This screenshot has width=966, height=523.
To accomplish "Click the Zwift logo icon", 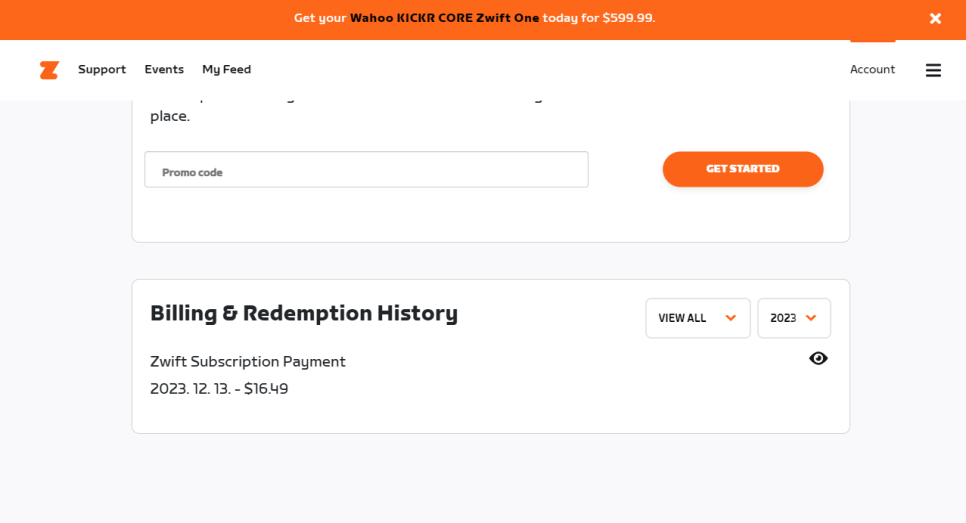I will 49,70.
